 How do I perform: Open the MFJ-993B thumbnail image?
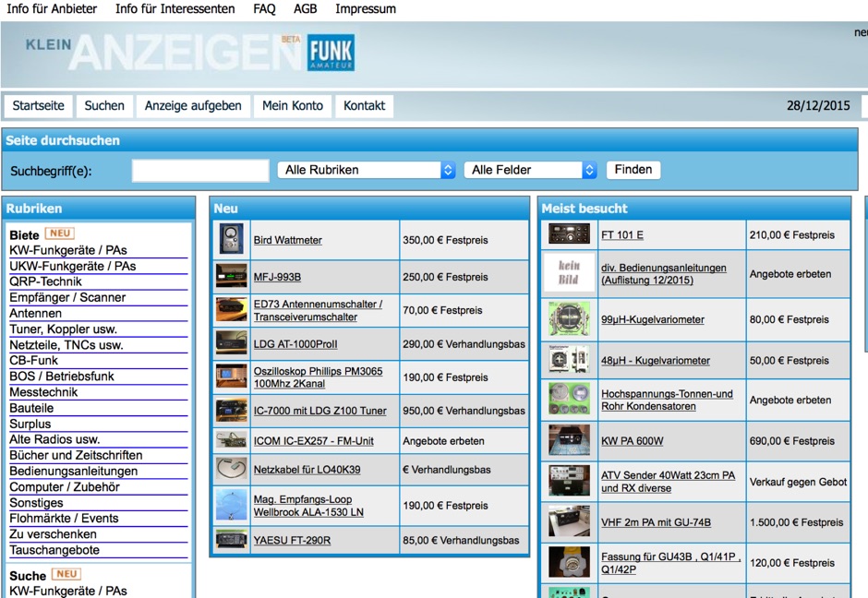[x=232, y=276]
